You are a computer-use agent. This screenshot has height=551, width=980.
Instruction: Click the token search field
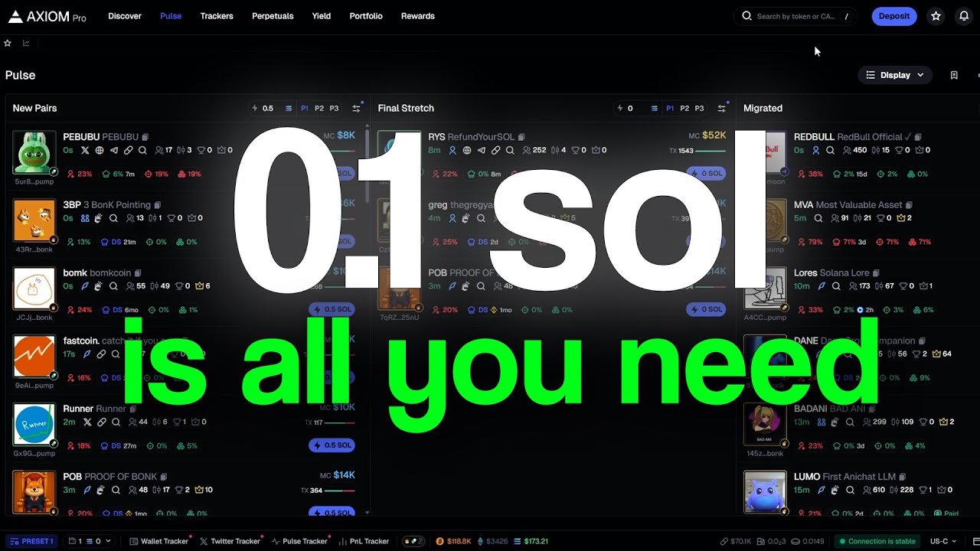pyautogui.click(x=796, y=16)
